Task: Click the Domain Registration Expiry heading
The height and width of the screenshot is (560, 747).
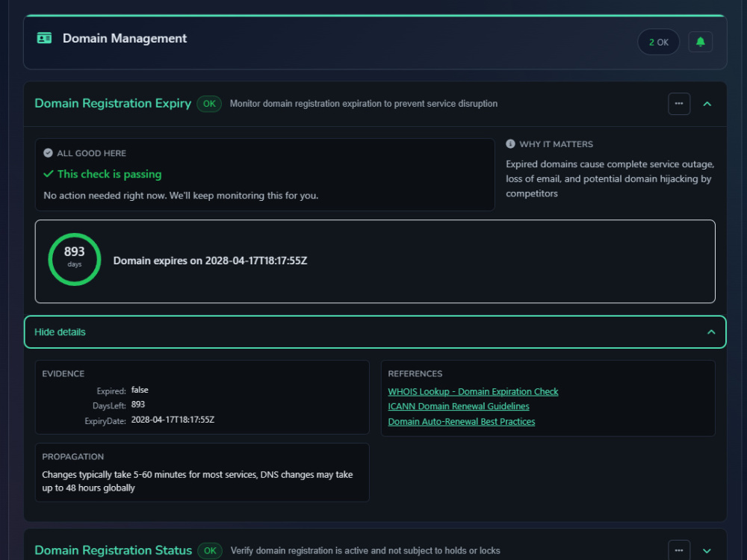Action: pos(113,103)
